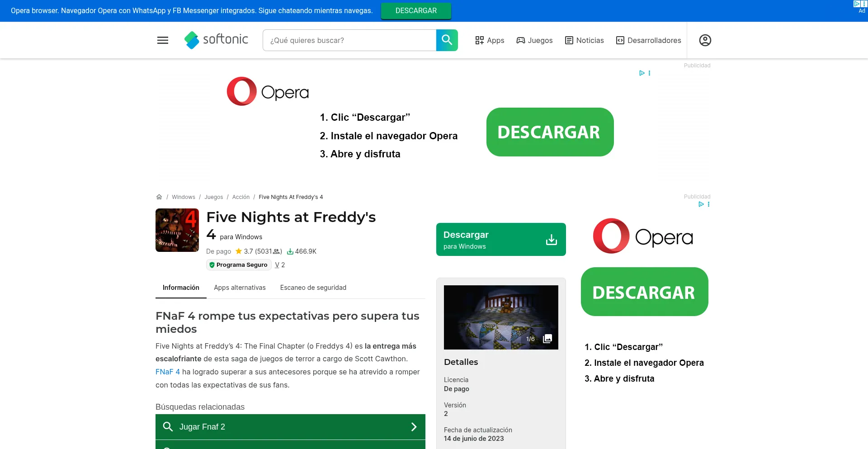Click Descargar para Windows button
The width and height of the screenshot is (868, 449).
tap(501, 239)
